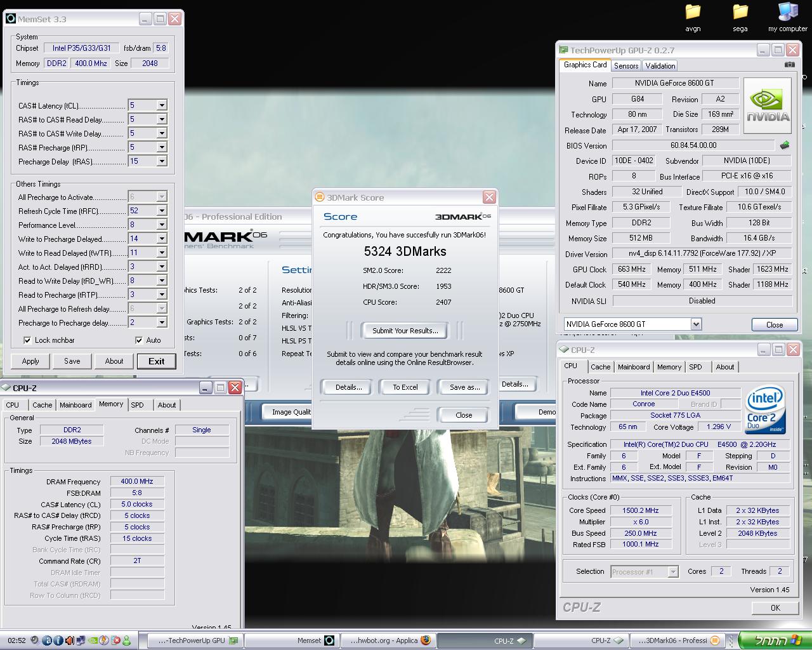This screenshot has height=650, width=812.
Task: Click the Firefox icon on the hwbot.org taskbar button
Action: pos(426,640)
